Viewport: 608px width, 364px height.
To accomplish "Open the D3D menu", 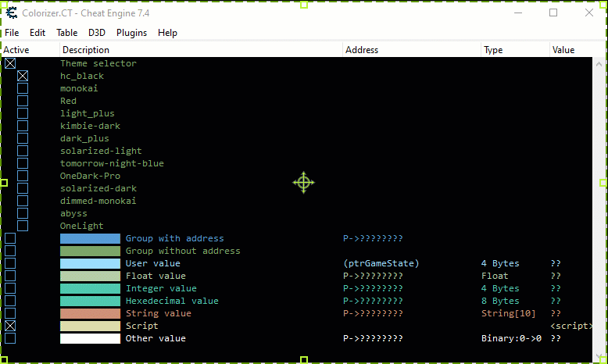I will point(97,33).
